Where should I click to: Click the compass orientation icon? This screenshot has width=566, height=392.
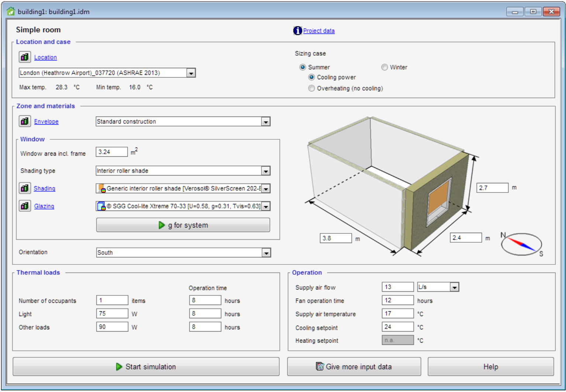521,244
